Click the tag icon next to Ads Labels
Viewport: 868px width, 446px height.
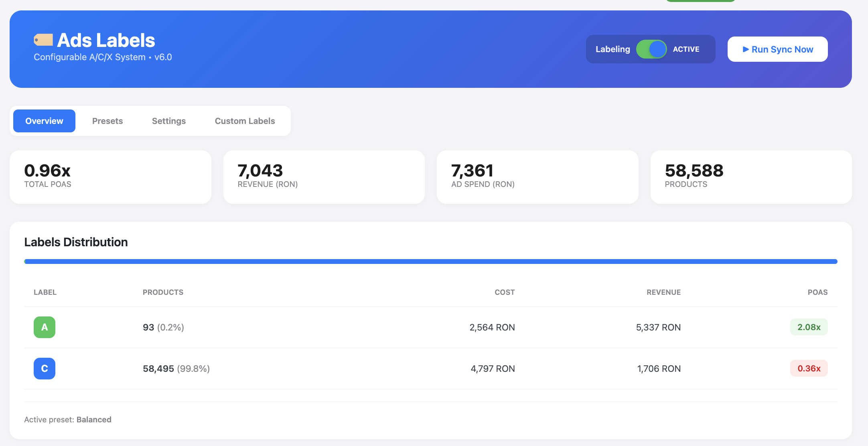tap(44, 39)
